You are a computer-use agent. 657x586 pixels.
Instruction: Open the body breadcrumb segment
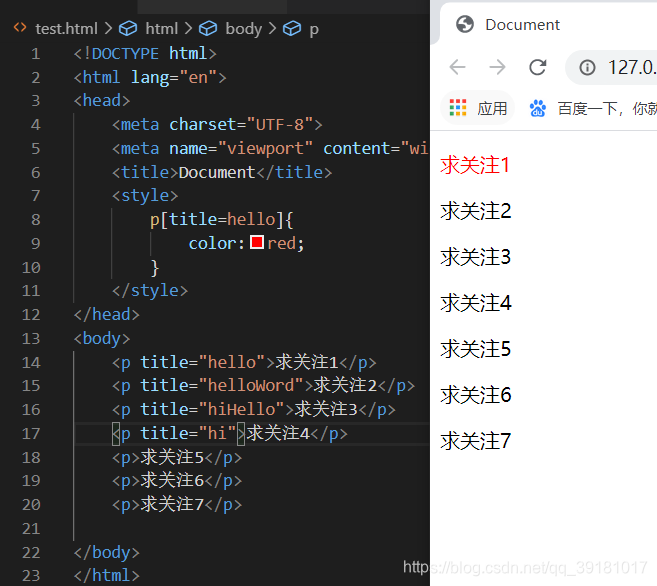coord(243,28)
